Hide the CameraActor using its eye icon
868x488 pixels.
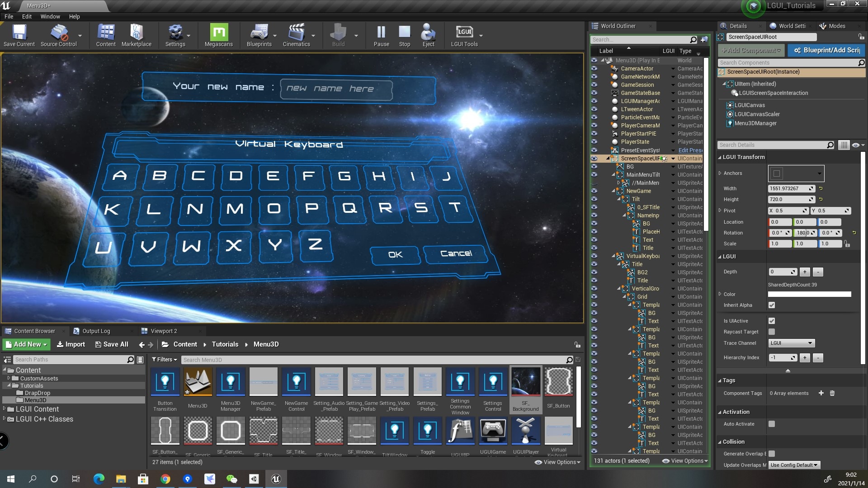pos(594,69)
